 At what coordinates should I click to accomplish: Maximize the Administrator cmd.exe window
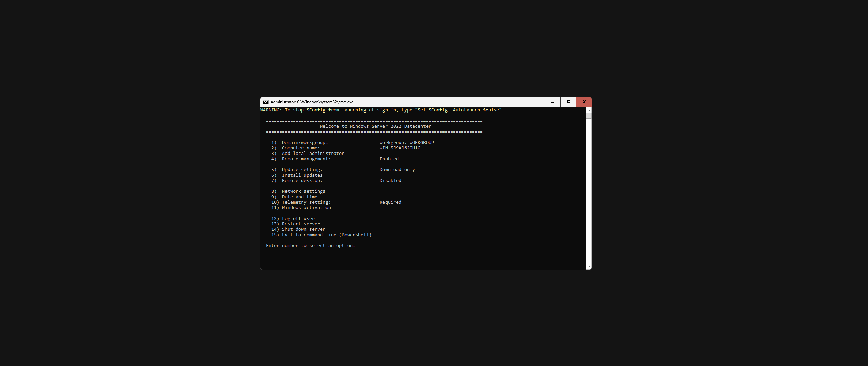pos(569,102)
